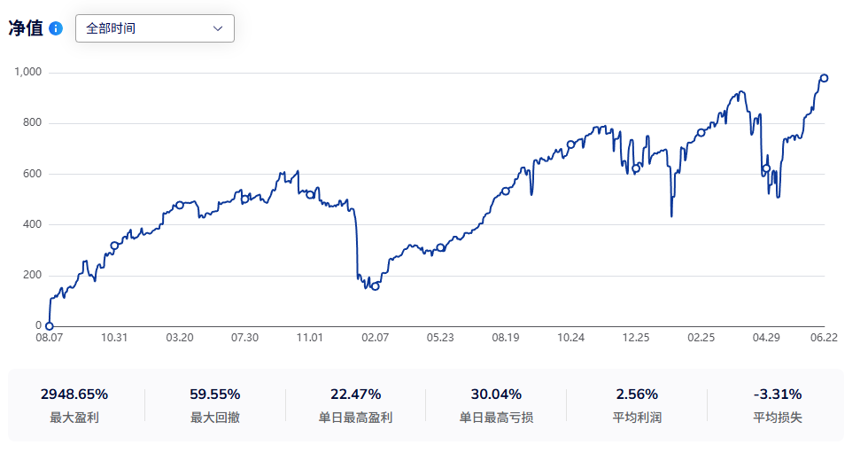The height and width of the screenshot is (461, 868).
Task: Click the 07.30 x-axis date label
Action: coord(244,338)
